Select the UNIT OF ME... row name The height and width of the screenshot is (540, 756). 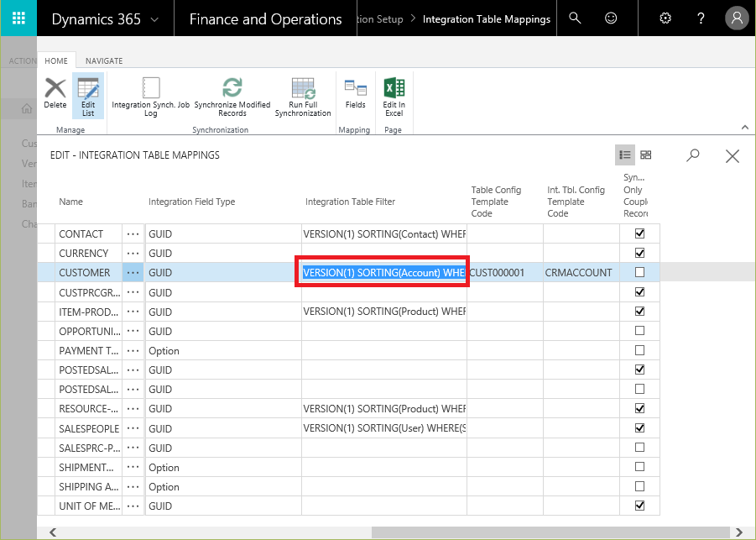click(x=90, y=506)
